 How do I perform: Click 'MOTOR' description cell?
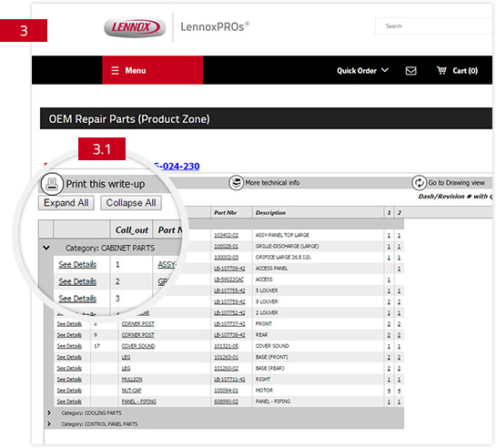tap(264, 390)
